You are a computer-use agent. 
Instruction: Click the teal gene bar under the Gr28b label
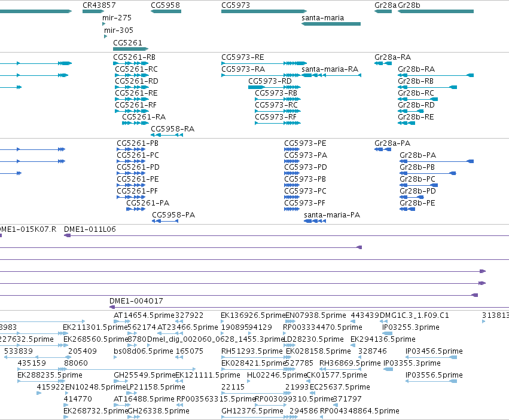click(x=435, y=11)
